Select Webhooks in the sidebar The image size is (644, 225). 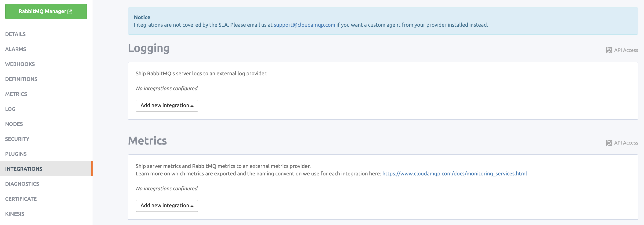(20, 64)
